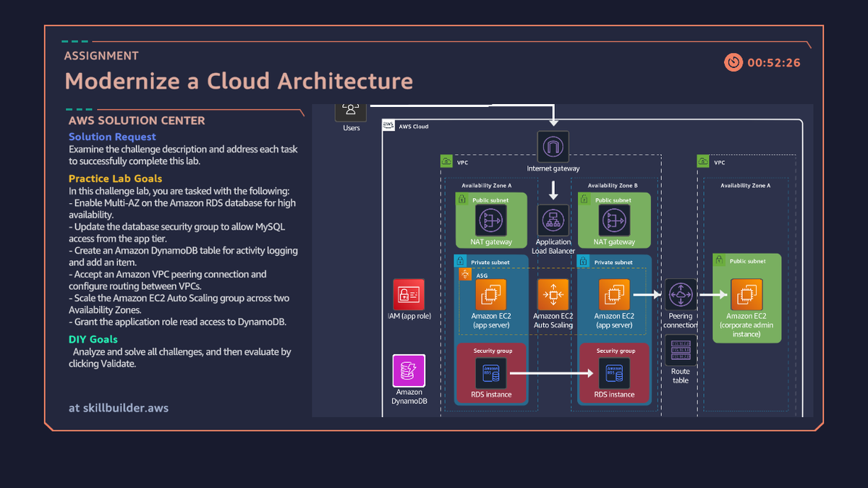Click the Accept an Amazon VPC peering connection goal

click(168, 281)
